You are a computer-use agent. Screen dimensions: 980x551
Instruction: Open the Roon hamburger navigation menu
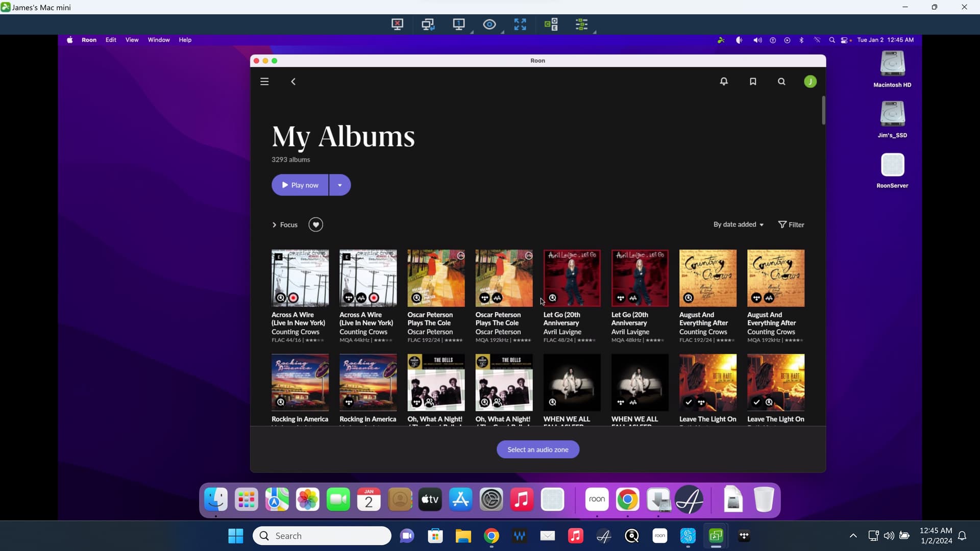[264, 82]
